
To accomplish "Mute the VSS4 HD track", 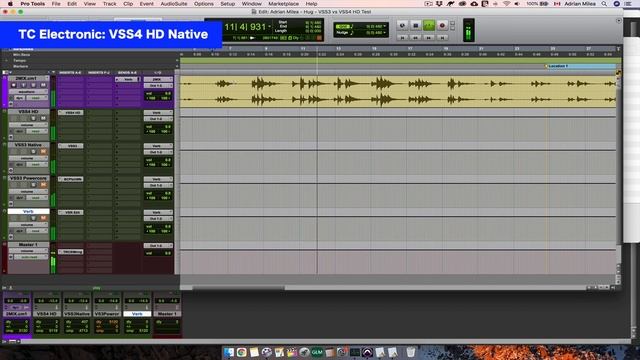I will 43,118.
